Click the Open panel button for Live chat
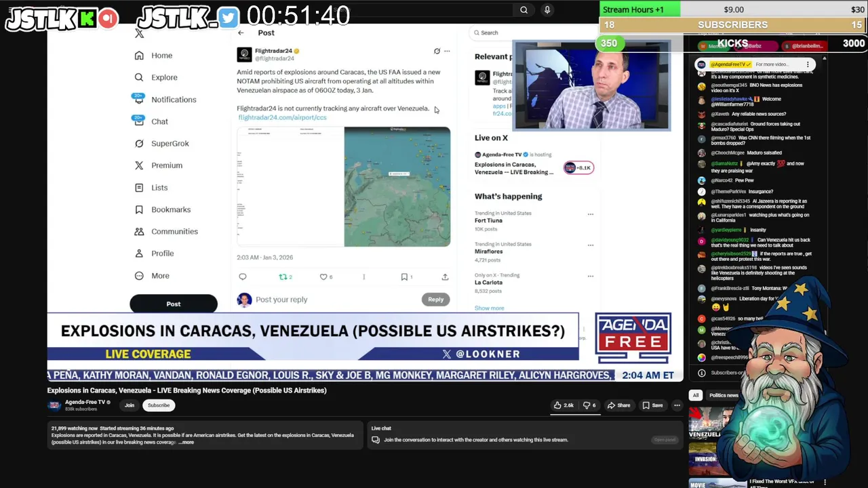Screen dimensions: 868x488 [665, 440]
